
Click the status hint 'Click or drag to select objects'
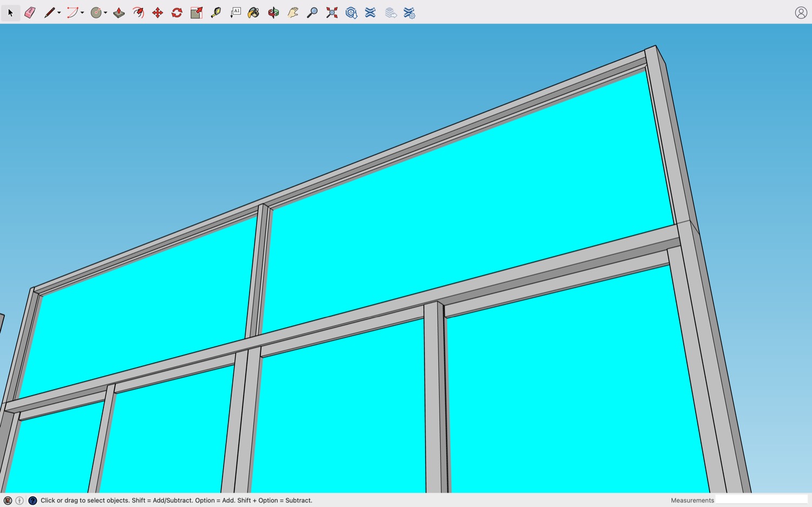[x=85, y=501]
